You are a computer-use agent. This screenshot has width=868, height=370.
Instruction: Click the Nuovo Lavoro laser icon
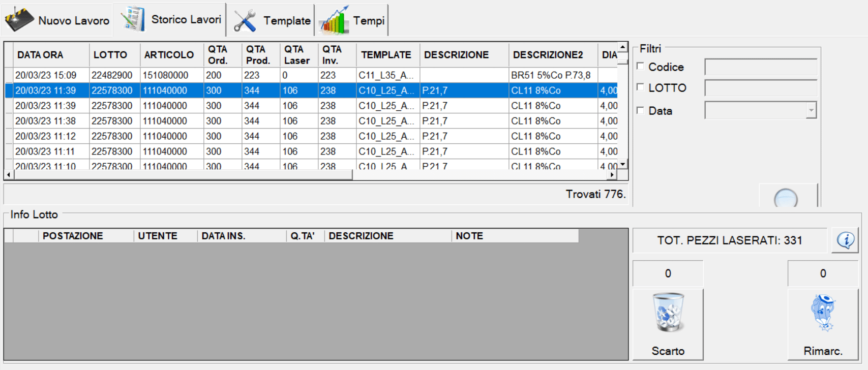(x=19, y=20)
